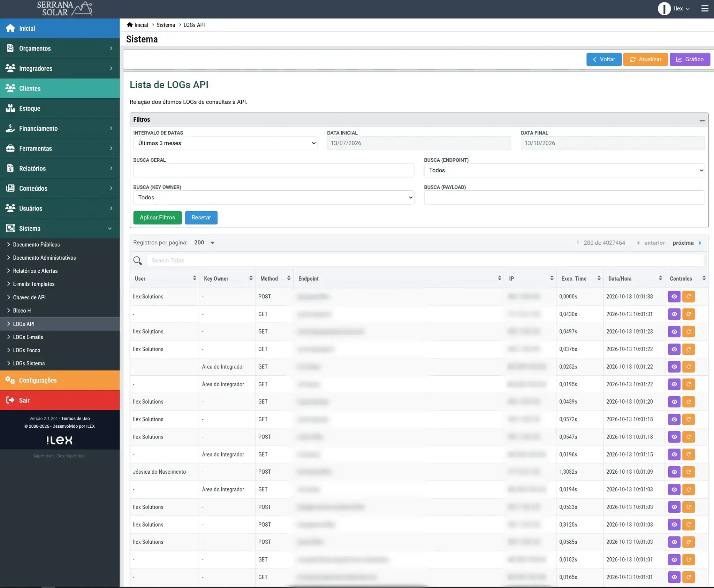Image resolution: width=714 pixels, height=588 pixels.
Task: Go to Clientes in the sidebar
Action: coord(60,89)
